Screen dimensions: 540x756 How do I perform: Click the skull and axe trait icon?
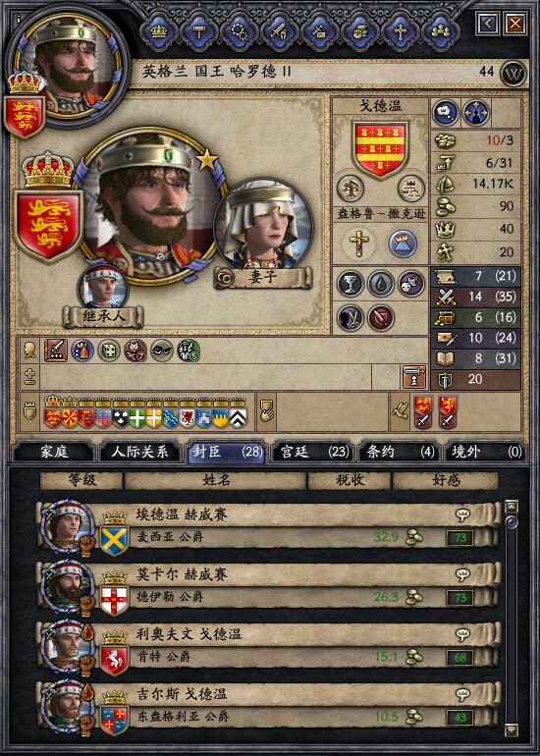pos(410,283)
